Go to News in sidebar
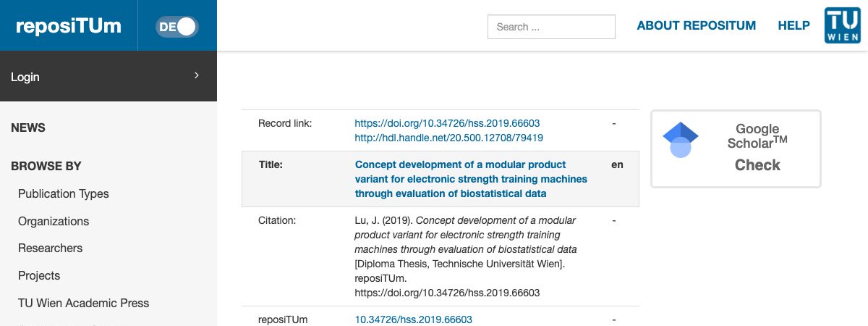 coord(28,128)
